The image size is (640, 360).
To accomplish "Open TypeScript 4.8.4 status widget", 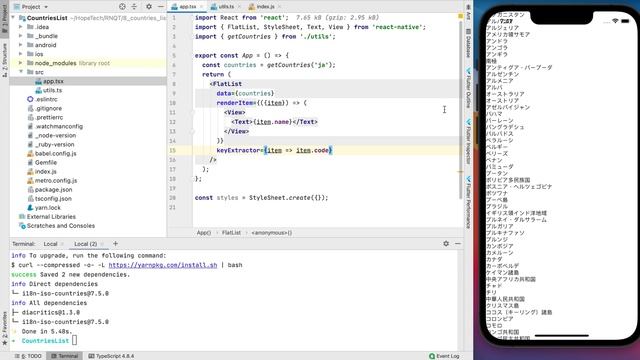I will [x=111, y=356].
